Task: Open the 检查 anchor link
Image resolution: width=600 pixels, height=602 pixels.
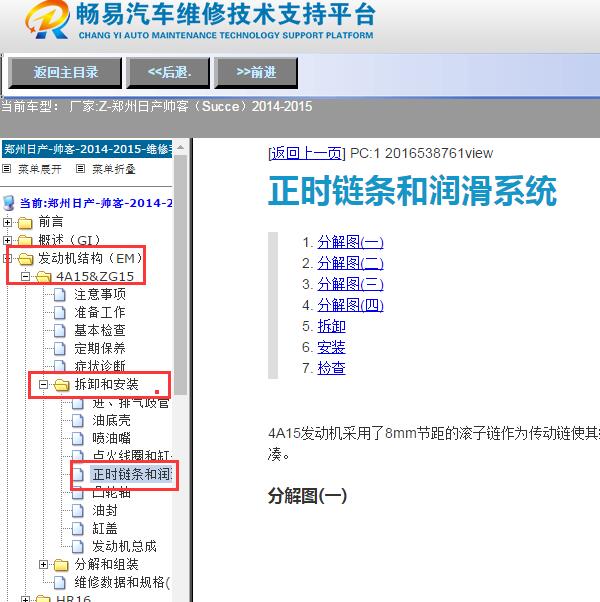Action: (331, 368)
